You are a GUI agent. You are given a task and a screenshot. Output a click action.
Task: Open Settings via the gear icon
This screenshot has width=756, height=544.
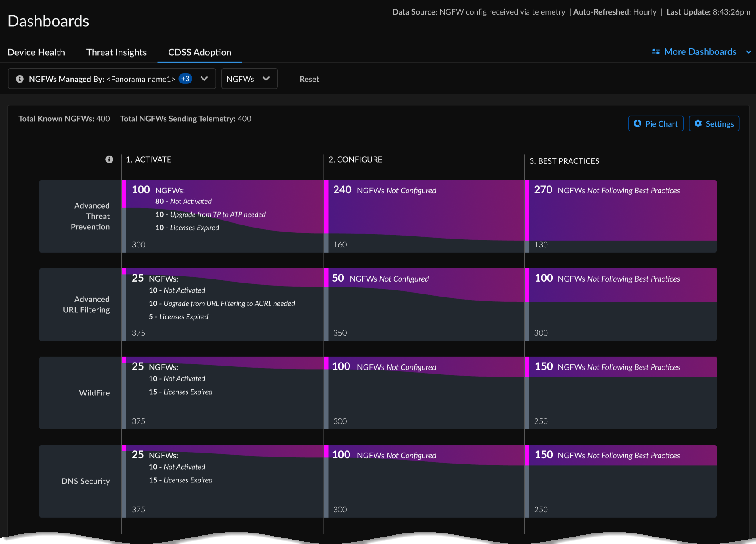pyautogui.click(x=699, y=123)
